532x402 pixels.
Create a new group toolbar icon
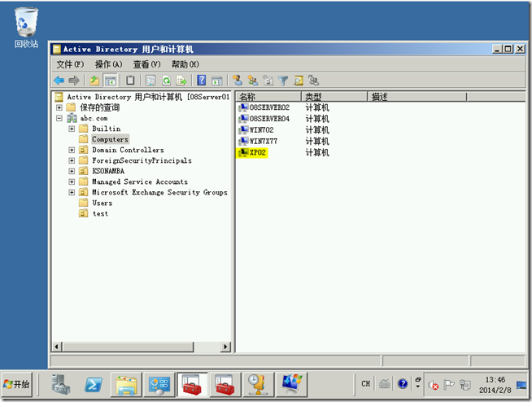(252, 81)
